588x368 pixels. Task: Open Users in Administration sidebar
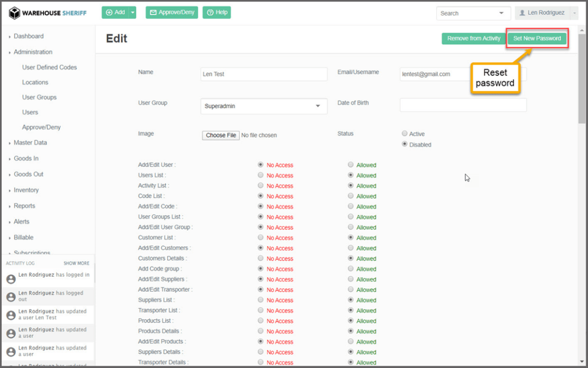[x=30, y=112]
